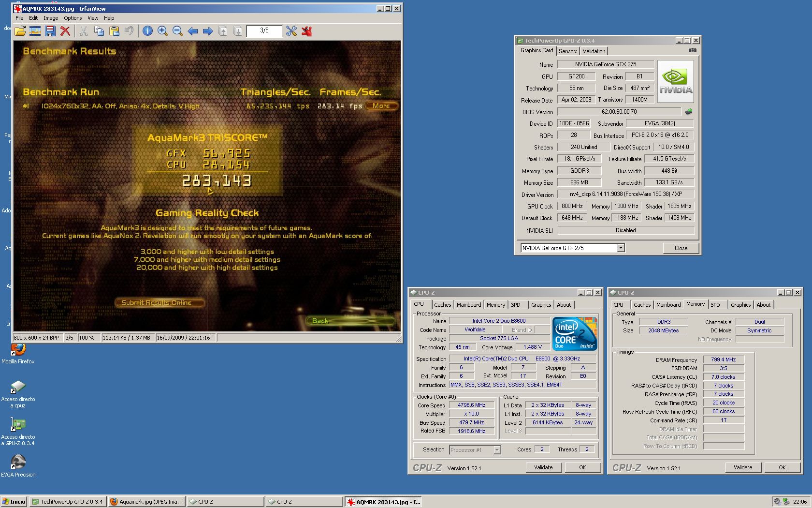Image resolution: width=812 pixels, height=508 pixels.
Task: Open the View menu in IrfanView
Action: point(93,18)
